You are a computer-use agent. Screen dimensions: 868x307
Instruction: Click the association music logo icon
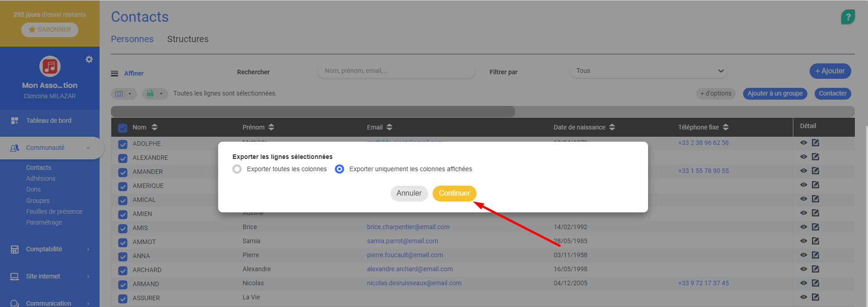(x=50, y=67)
